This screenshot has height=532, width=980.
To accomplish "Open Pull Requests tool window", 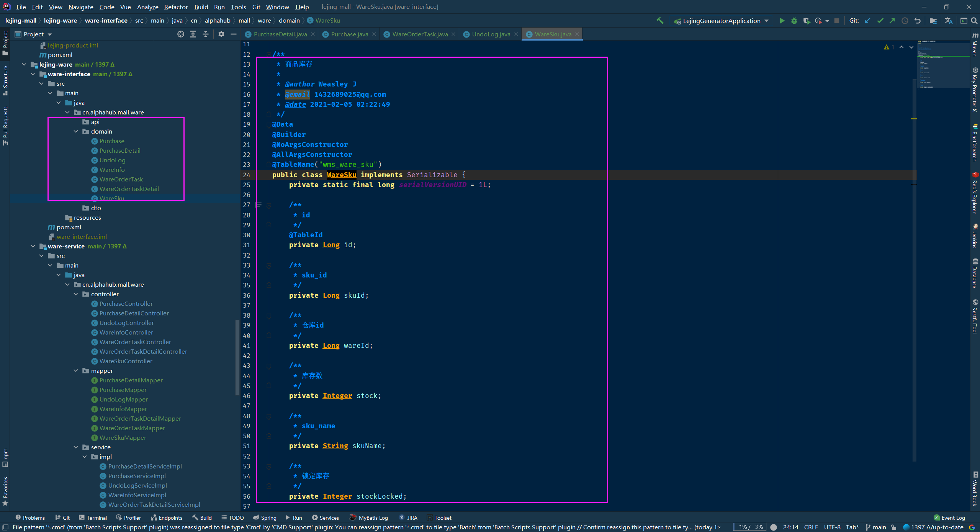I will 5,126.
